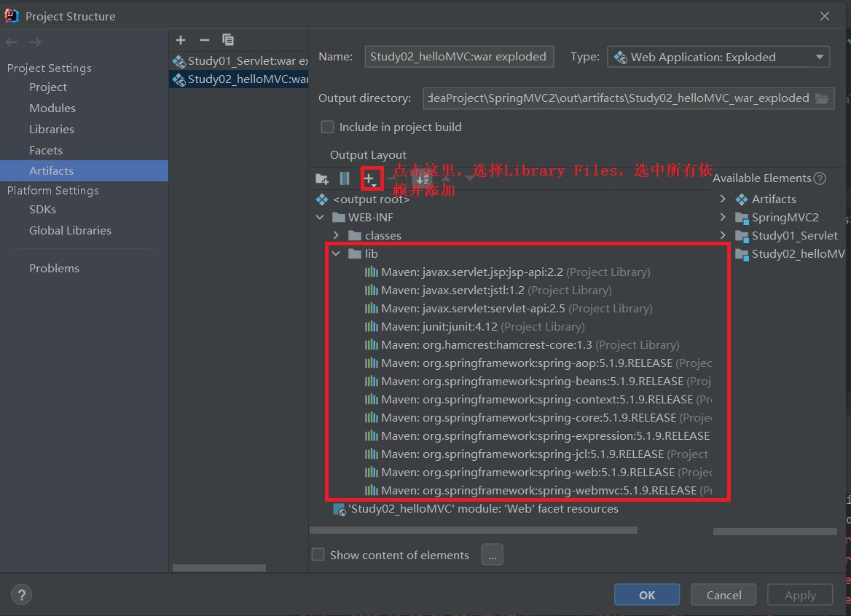Select Study02_helloMVC:war exploded artifact
Image resolution: width=851 pixels, height=616 pixels.
(239, 79)
